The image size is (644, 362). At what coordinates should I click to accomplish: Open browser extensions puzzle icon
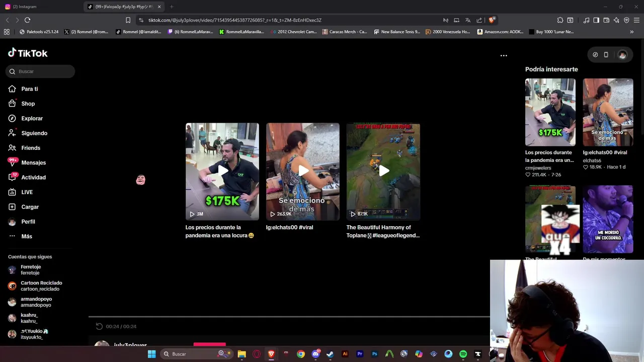(x=560, y=20)
